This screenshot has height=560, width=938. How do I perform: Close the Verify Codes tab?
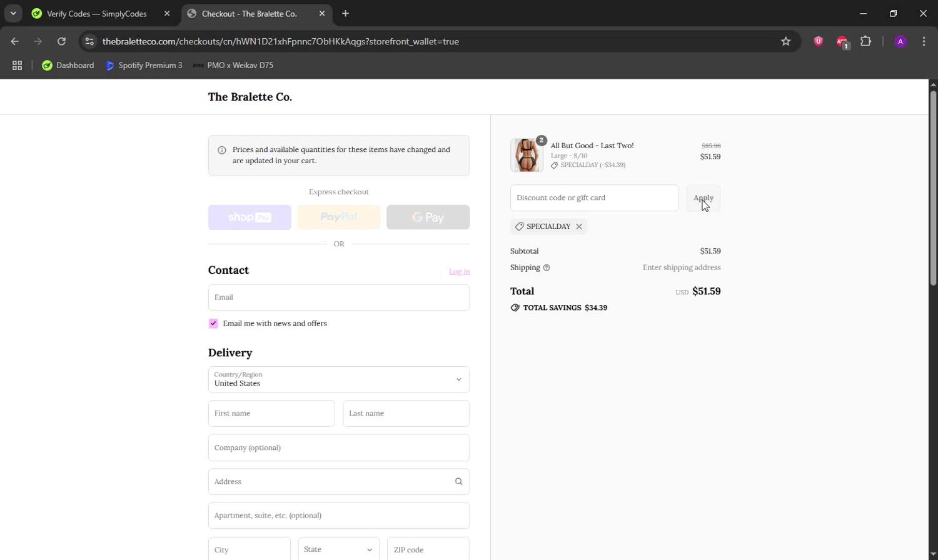[167, 13]
